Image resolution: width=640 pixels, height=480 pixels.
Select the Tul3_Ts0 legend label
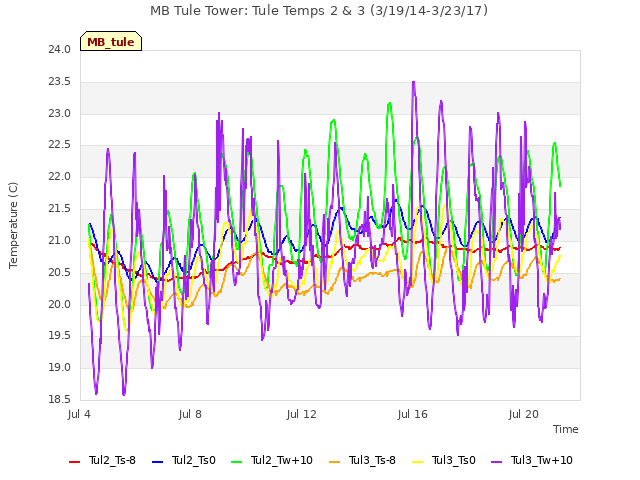(454, 460)
